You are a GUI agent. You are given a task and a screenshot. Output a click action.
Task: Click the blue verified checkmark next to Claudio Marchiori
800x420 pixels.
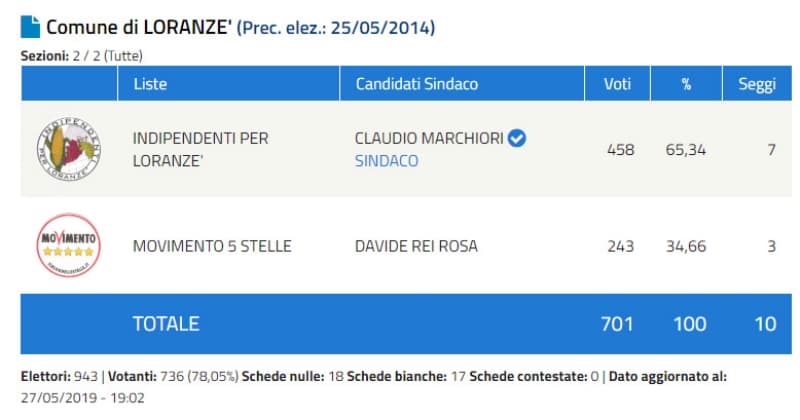(x=517, y=138)
